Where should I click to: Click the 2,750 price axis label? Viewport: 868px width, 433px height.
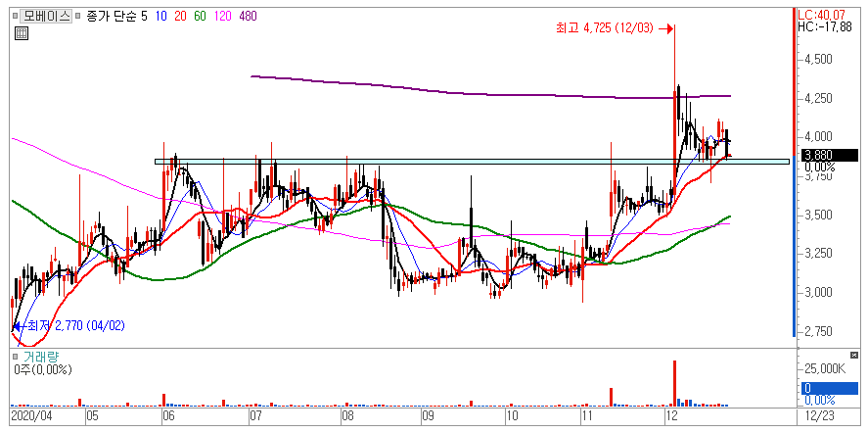817,331
